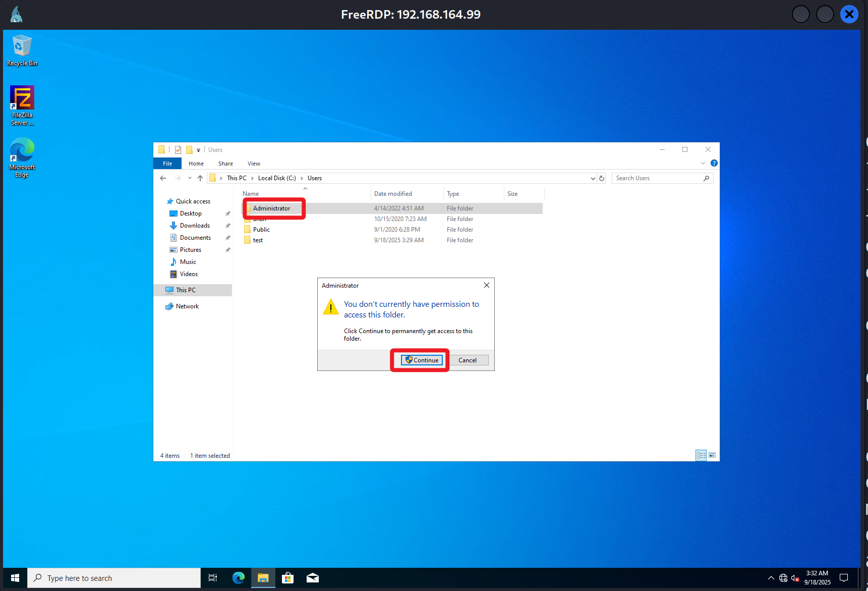Click the Search Users input field
Viewport: 868px width, 591px height.
(x=657, y=178)
